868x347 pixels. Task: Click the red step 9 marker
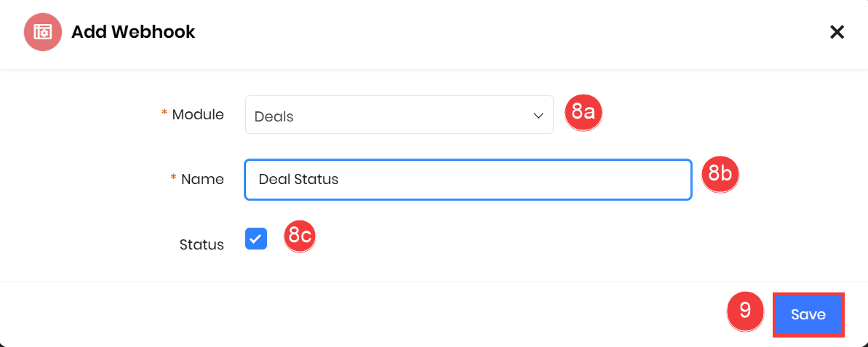pos(745,311)
